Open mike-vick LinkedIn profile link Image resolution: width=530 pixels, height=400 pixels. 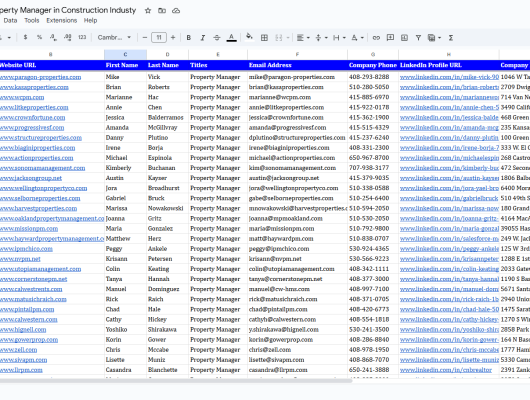tap(449, 77)
